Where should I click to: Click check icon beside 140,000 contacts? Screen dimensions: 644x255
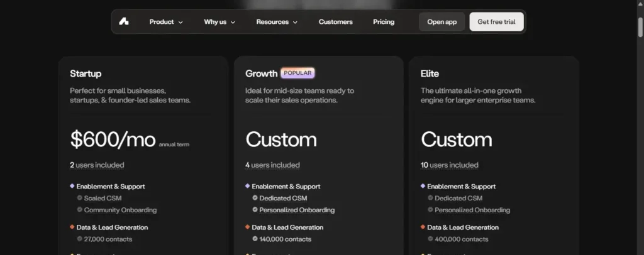[x=255, y=239]
